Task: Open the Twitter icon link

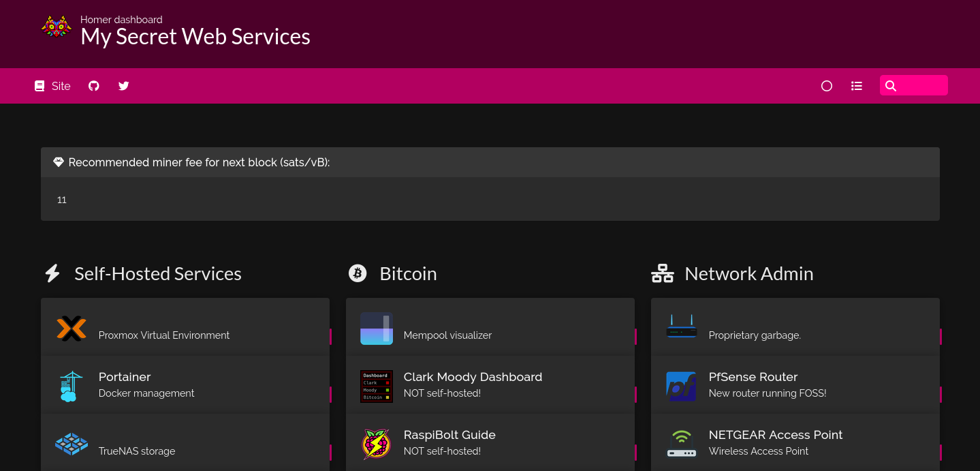Action: click(123, 86)
